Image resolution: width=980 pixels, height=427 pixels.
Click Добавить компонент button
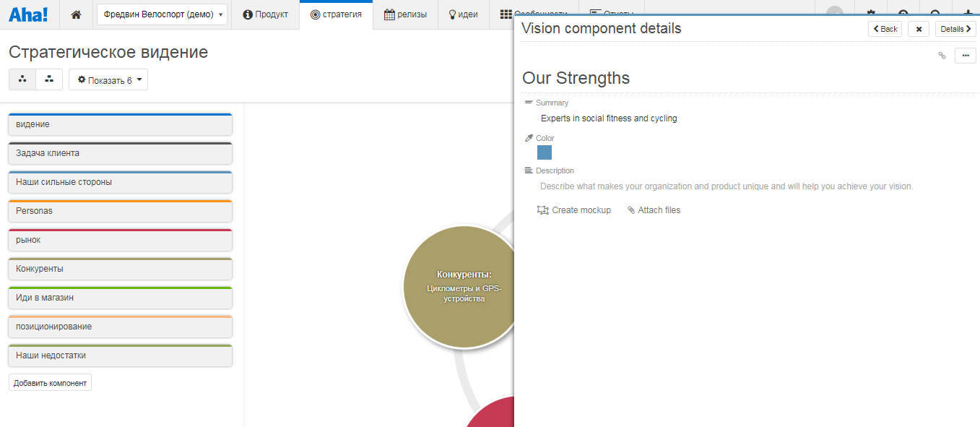50,383
